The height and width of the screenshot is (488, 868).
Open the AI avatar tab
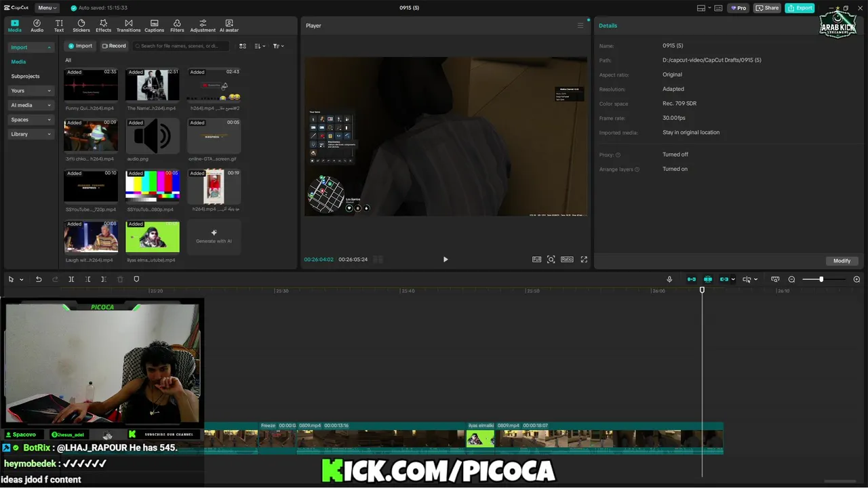[x=229, y=26]
